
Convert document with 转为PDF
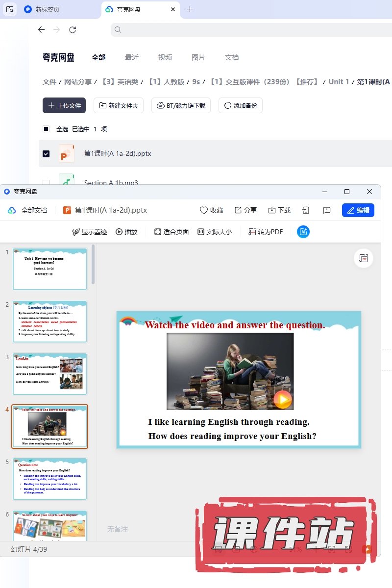(266, 232)
